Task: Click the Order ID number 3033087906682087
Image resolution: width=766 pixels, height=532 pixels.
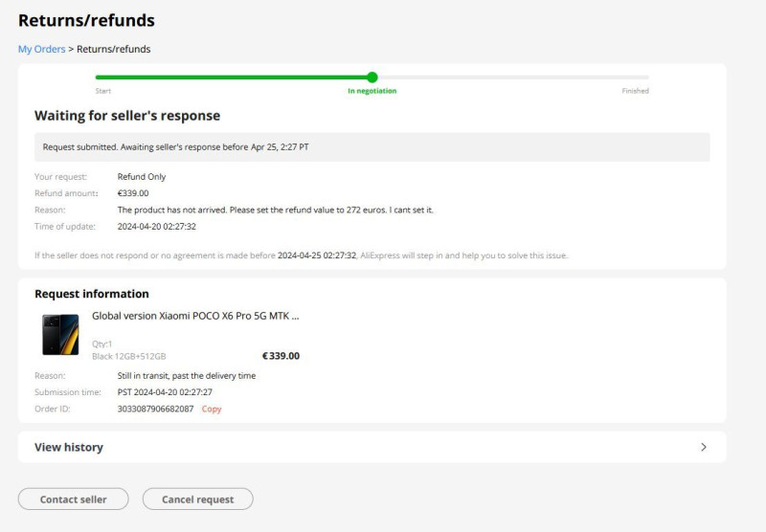Action: click(x=155, y=409)
